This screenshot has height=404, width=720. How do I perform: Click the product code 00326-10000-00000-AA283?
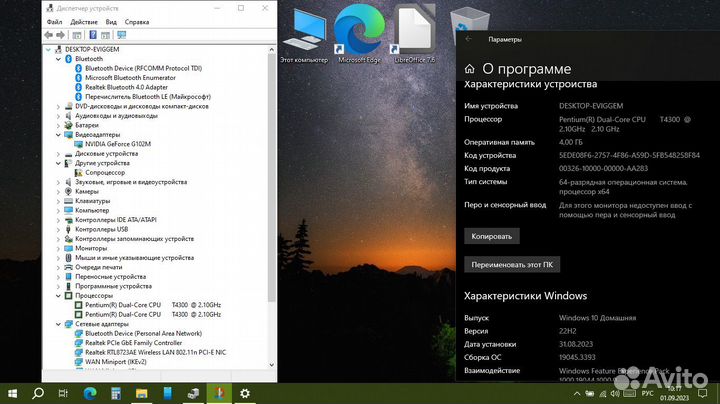603,168
